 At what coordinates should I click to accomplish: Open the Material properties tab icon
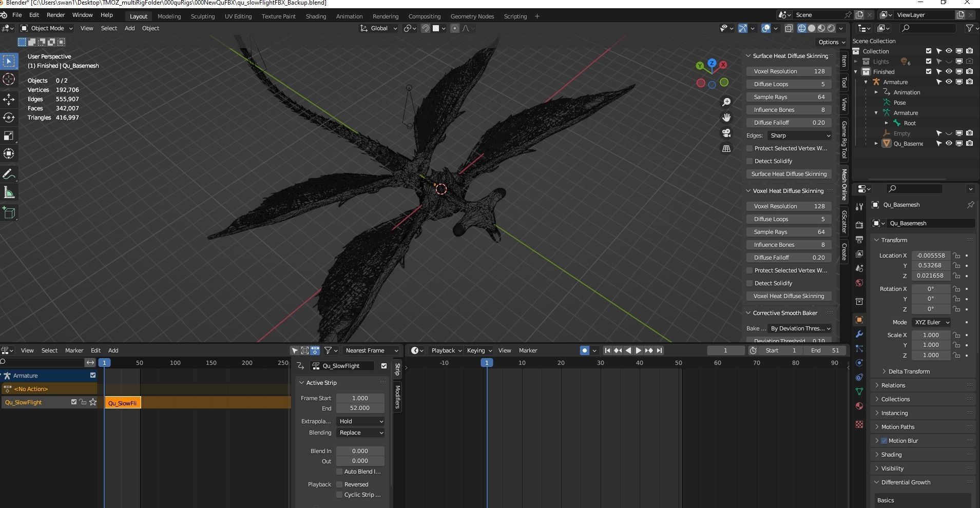859,406
